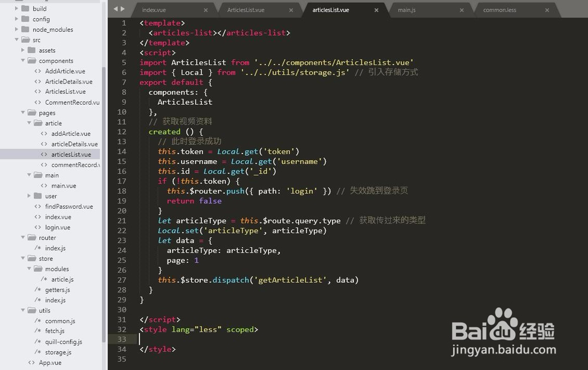Click line number 12 in gutter

point(122,132)
